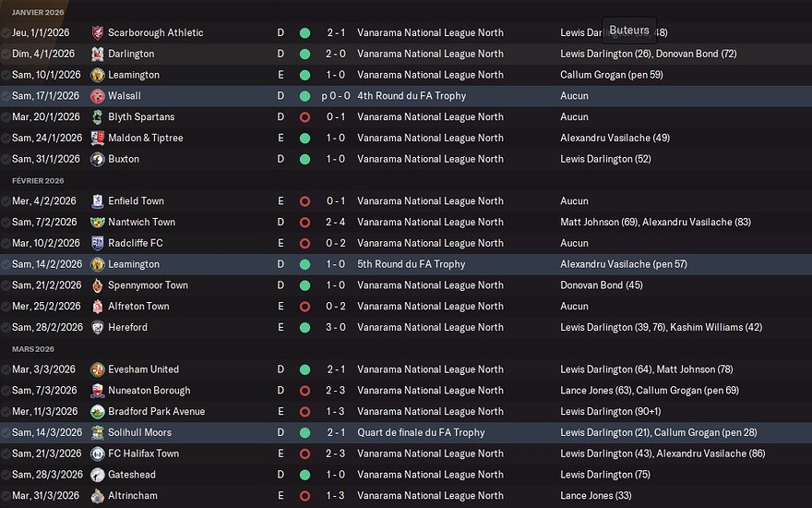Toggle the checkmark beside the 10/1/2026 Leamington fixture
This screenshot has height=508, width=812.
click(x=6, y=75)
